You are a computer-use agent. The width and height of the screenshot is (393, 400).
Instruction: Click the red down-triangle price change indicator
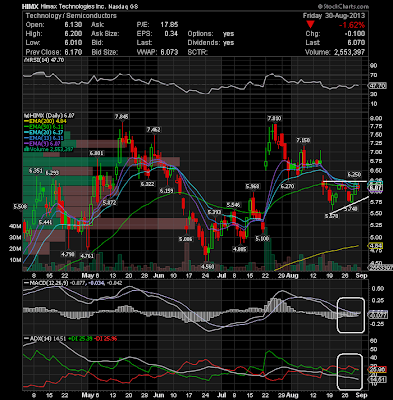tap(310, 24)
